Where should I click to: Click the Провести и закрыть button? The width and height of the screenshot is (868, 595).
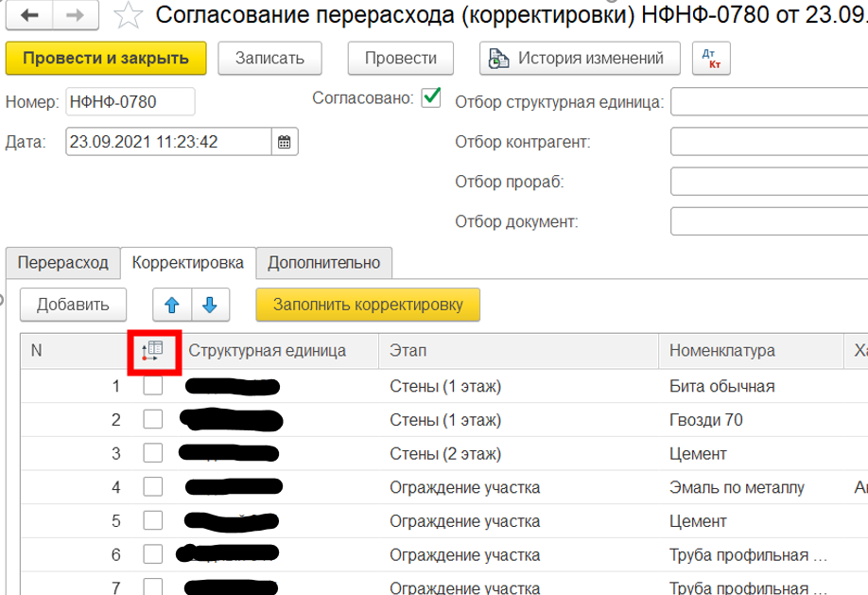point(106,59)
